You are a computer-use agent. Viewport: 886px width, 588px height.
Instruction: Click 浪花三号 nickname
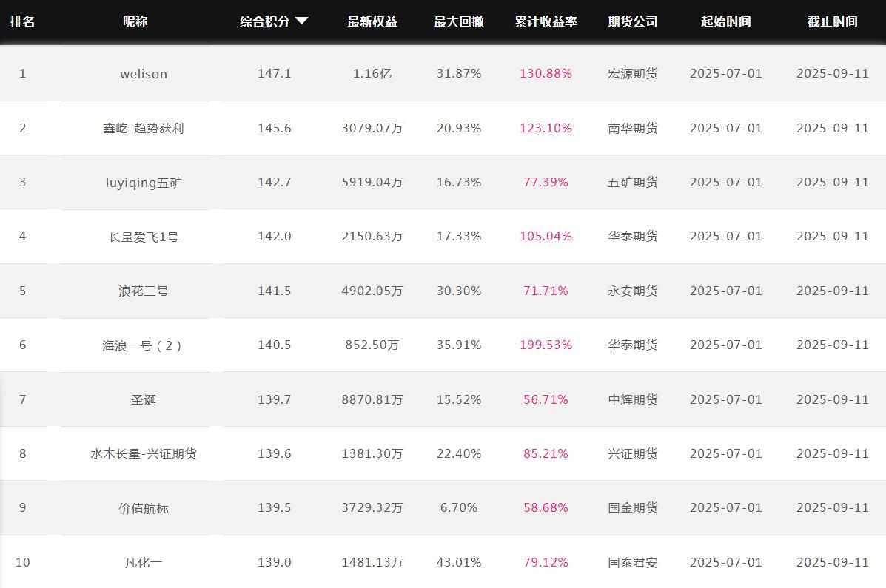[x=144, y=291]
